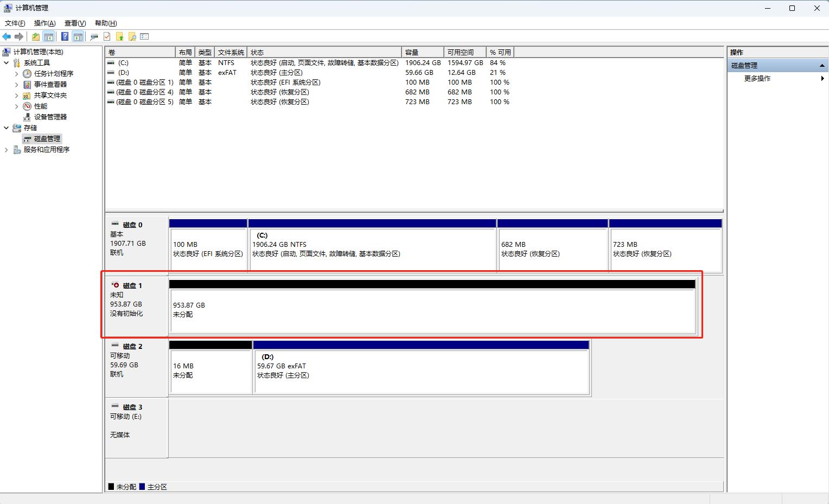Click the connect disk toolbar icon
This screenshot has width=829, height=504.
(94, 36)
